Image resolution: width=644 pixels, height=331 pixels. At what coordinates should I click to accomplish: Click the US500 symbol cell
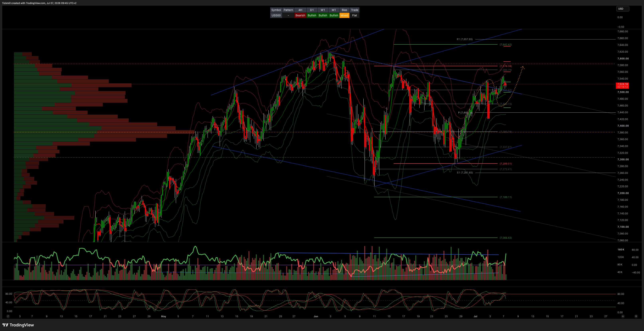pyautogui.click(x=276, y=16)
